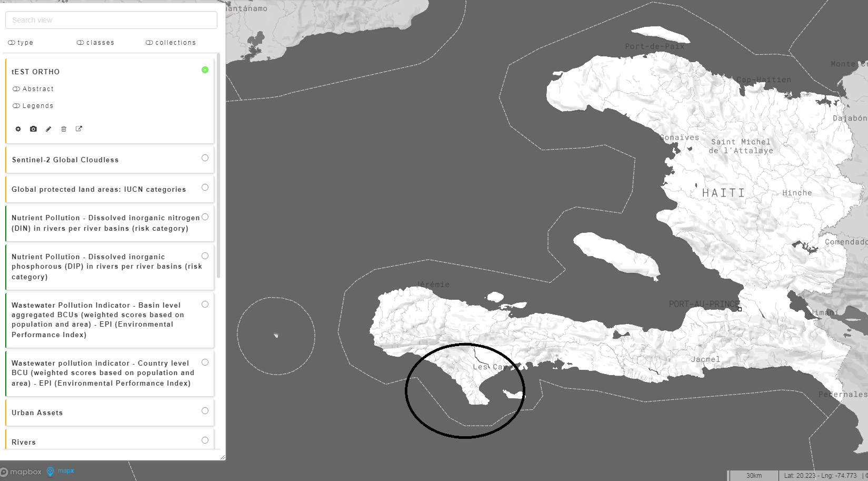
Task: Select the Global protected land areas IUCN layer
Action: pos(98,189)
